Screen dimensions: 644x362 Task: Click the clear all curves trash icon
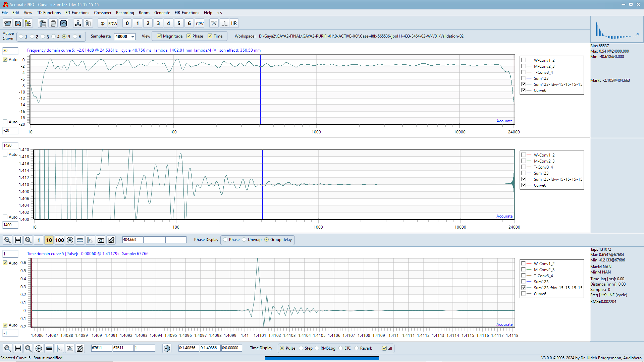(x=43, y=23)
